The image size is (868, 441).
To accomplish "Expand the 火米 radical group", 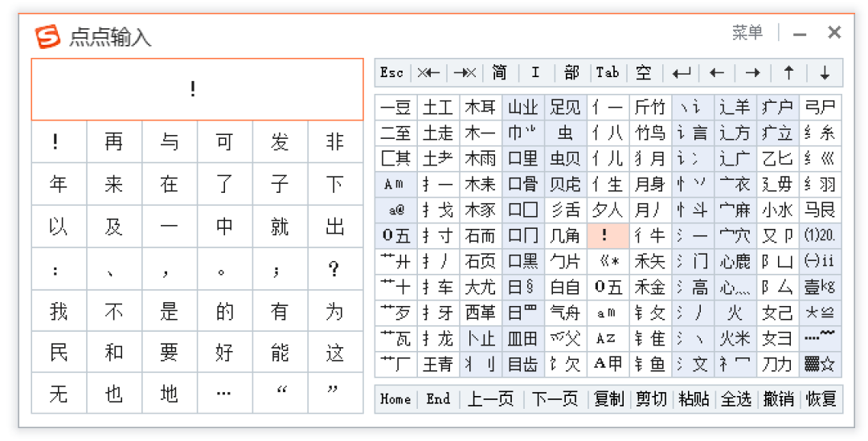I will pos(735,338).
